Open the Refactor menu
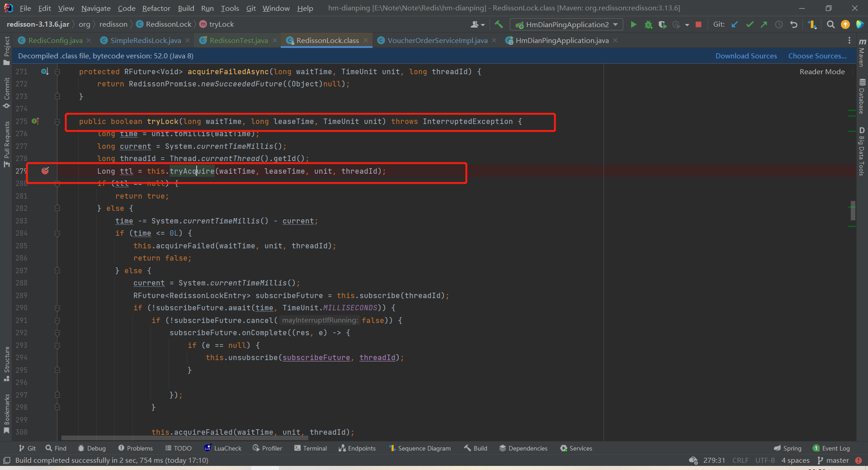This screenshot has height=470, width=868. coord(156,8)
